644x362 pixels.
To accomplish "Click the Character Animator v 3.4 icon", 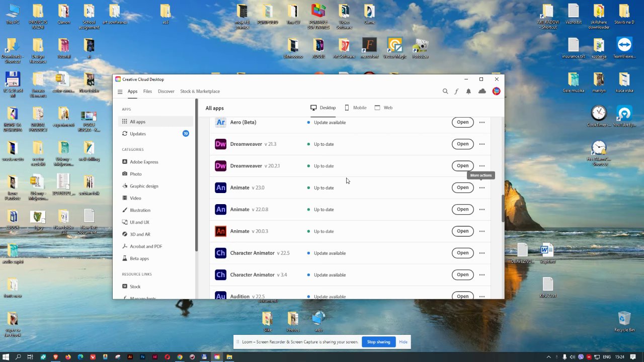I will (x=220, y=275).
